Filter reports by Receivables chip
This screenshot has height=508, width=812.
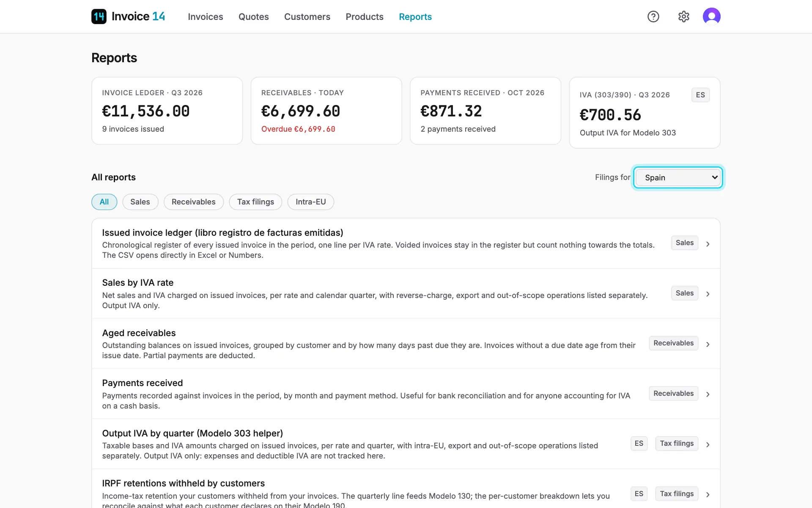click(194, 202)
